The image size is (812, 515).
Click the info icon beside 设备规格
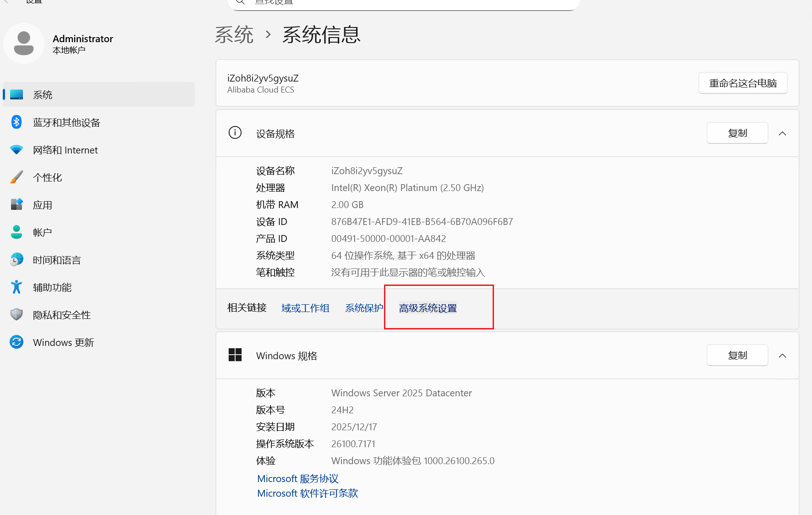pos(235,133)
